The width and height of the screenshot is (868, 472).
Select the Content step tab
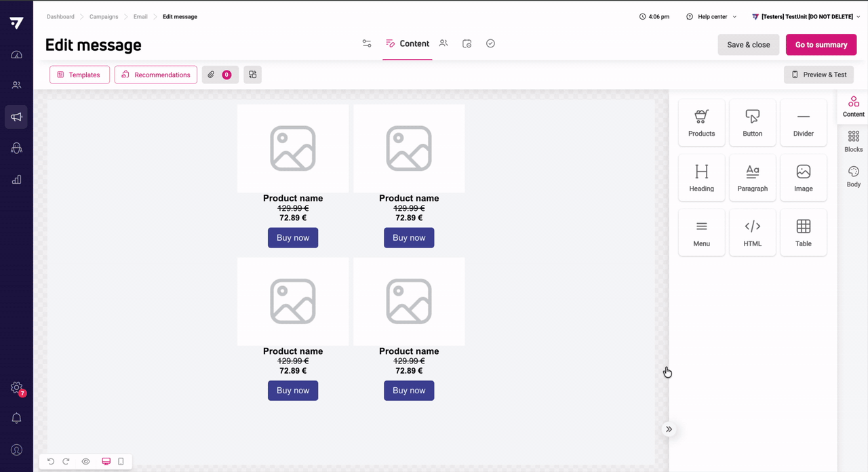[x=407, y=43]
